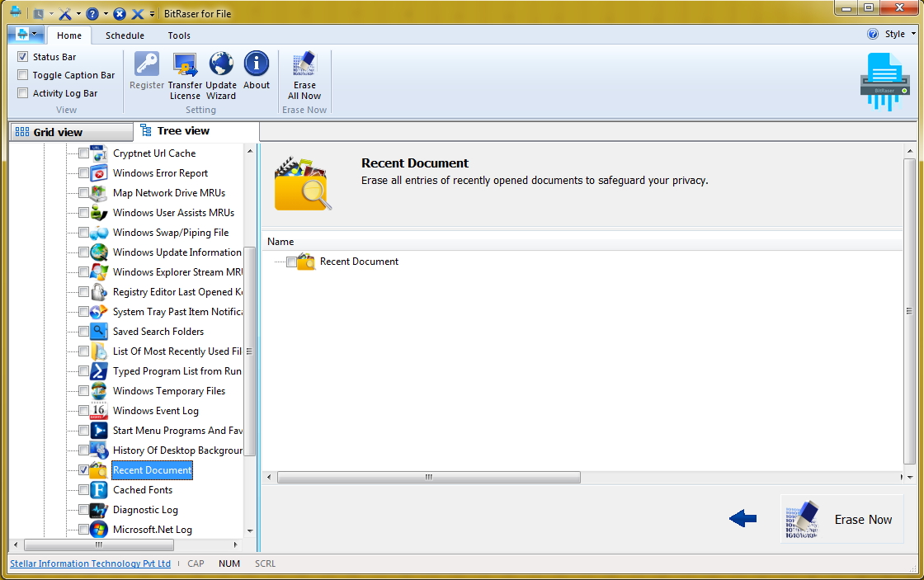Check the Windows Event Log checkbox
Image resolution: width=924 pixels, height=580 pixels.
[83, 411]
